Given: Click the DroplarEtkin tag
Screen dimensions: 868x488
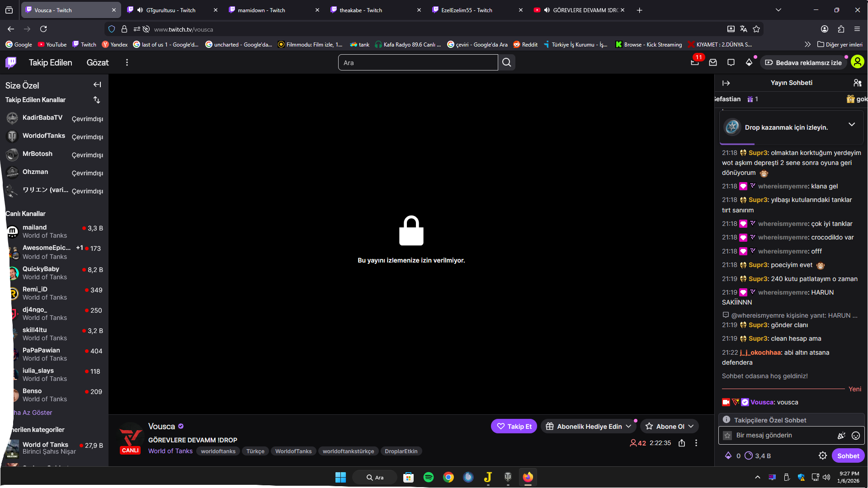Looking at the screenshot, I should [401, 451].
